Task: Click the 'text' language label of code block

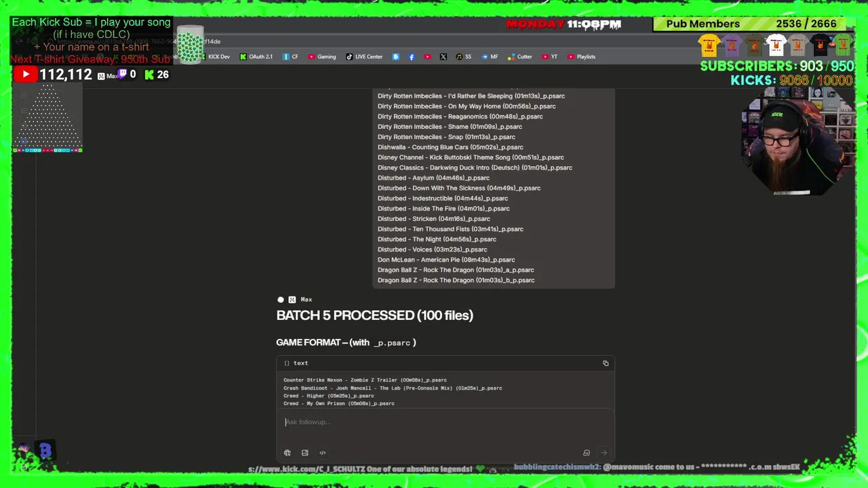Action: 300,363
